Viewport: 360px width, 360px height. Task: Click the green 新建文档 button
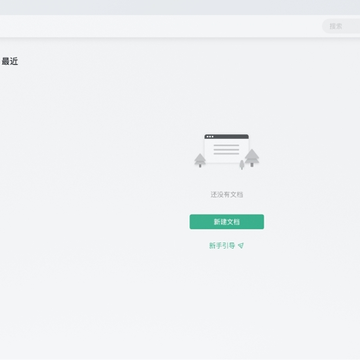click(227, 222)
